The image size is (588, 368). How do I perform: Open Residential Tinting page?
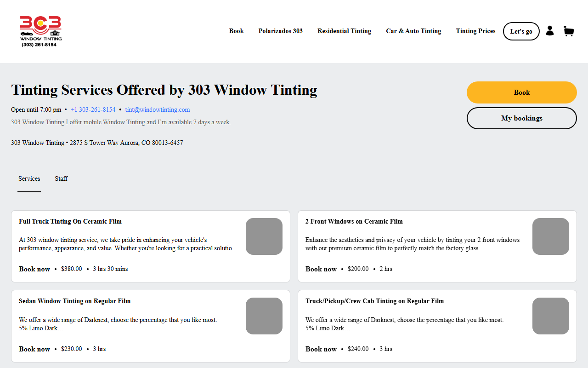tap(345, 31)
